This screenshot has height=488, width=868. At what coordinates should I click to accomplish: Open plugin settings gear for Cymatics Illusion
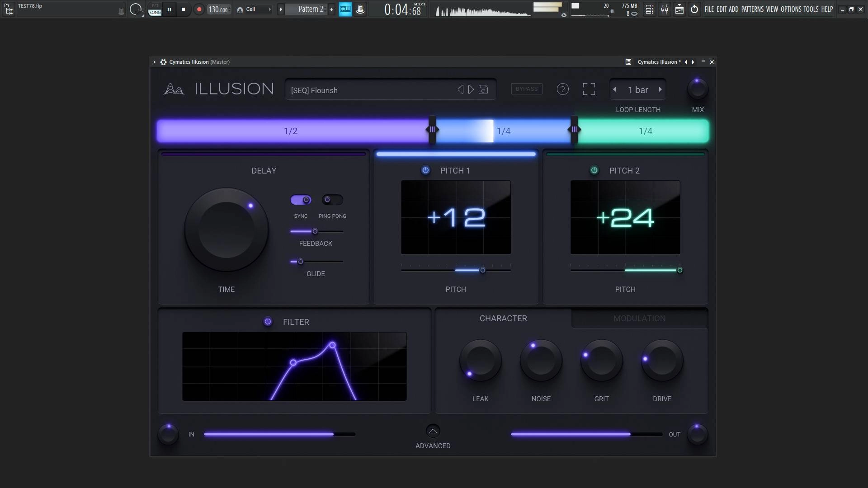163,62
